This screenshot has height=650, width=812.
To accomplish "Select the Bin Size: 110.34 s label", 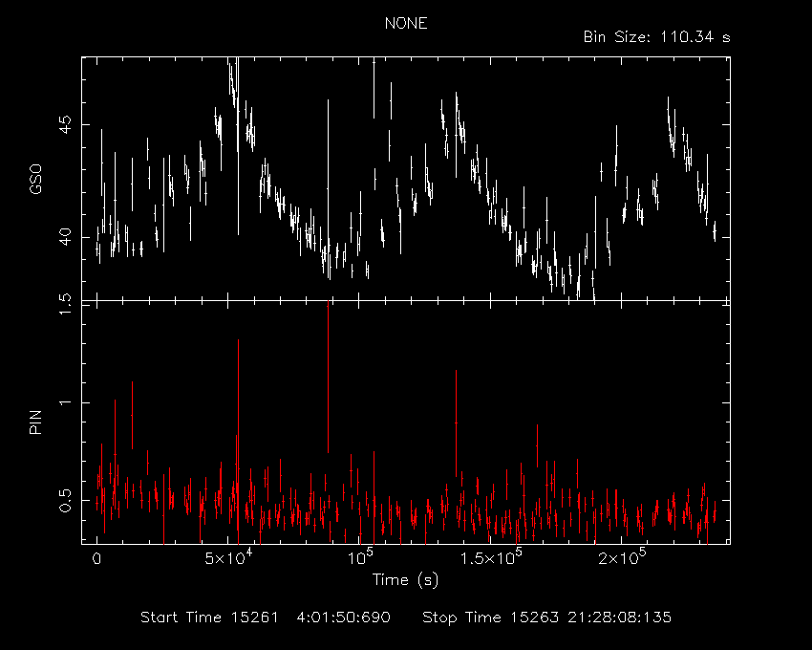I will 656,37.
